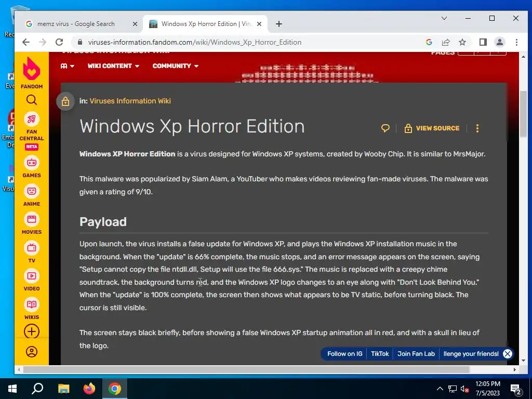Click the Windows Xp Horror Edition page title
Image resolution: width=532 pixels, height=399 pixels.
[x=192, y=126]
